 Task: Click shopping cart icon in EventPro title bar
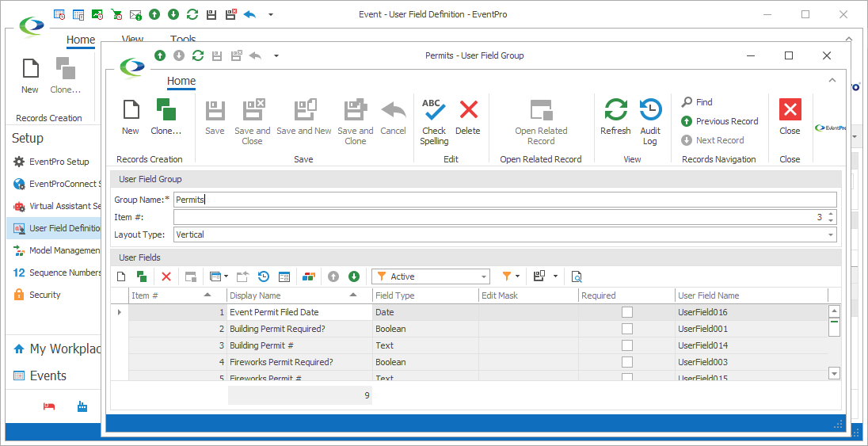116,14
